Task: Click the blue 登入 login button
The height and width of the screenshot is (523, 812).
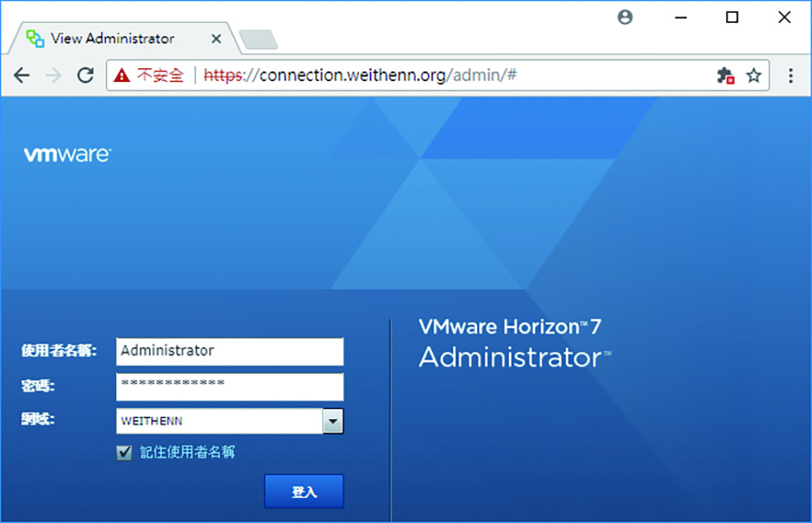Action: [304, 491]
